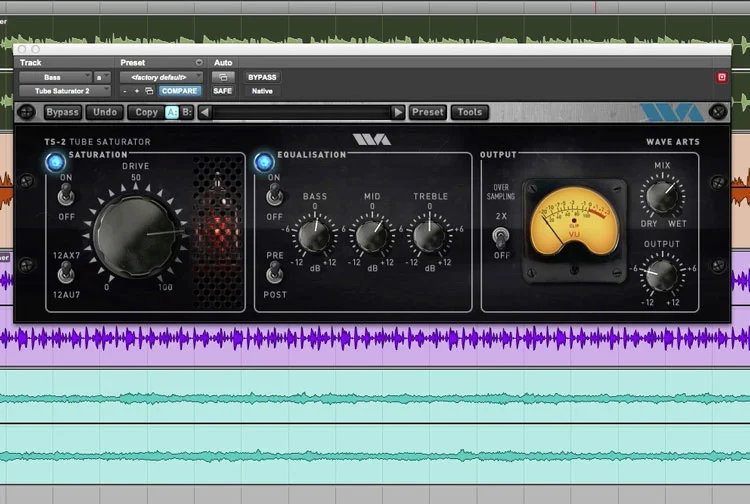Click the automation enable icon under Auto
This screenshot has height=504, width=750.
tap(223, 77)
